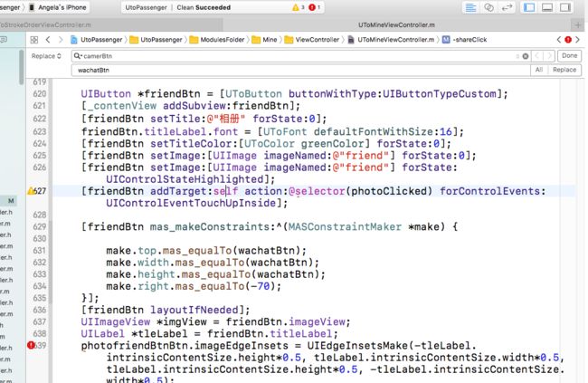Click the yellow warning count in activity bar
This screenshot has width=588, height=383.
click(299, 7)
